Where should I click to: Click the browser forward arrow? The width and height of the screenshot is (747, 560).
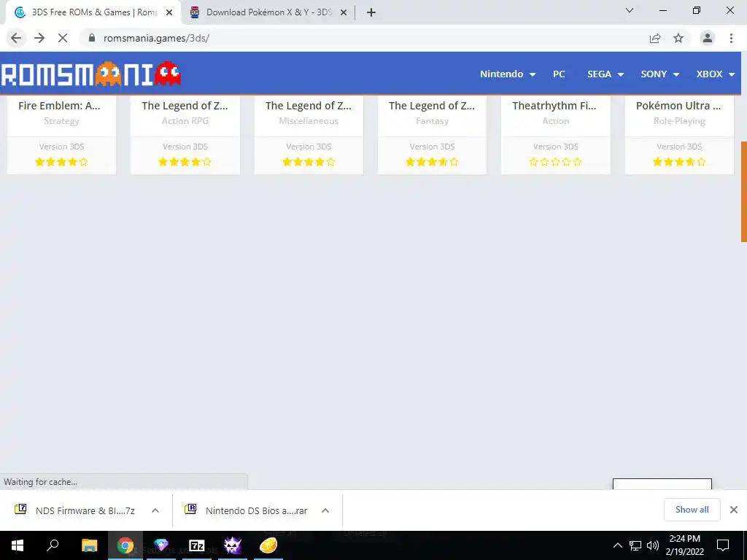[39, 38]
